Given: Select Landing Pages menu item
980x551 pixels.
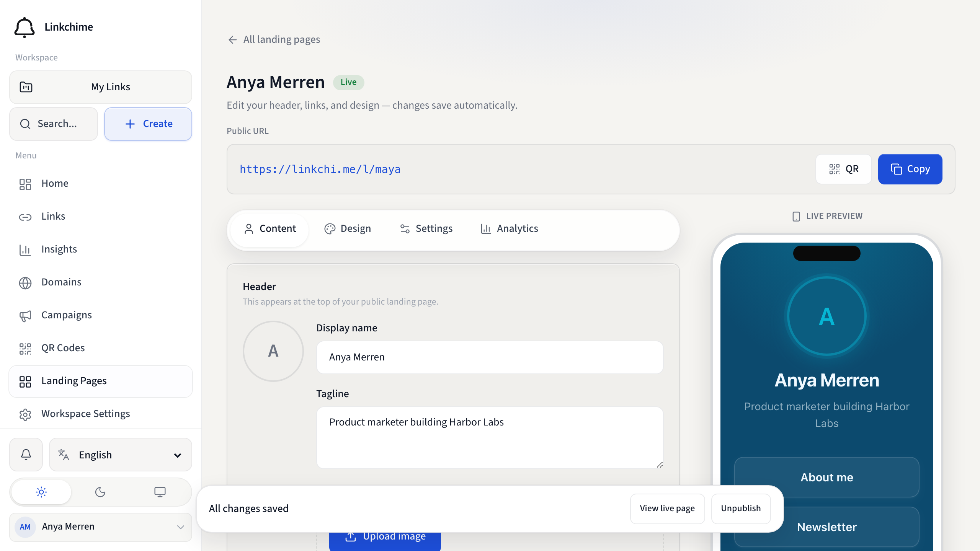Looking at the screenshot, I should pyautogui.click(x=101, y=381).
